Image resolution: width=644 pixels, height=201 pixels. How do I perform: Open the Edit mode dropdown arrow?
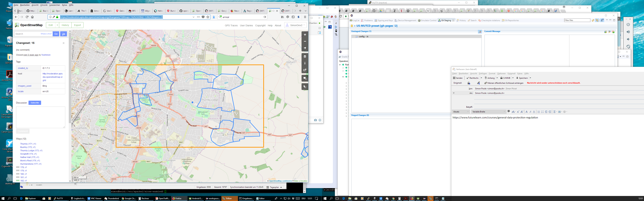point(57,25)
